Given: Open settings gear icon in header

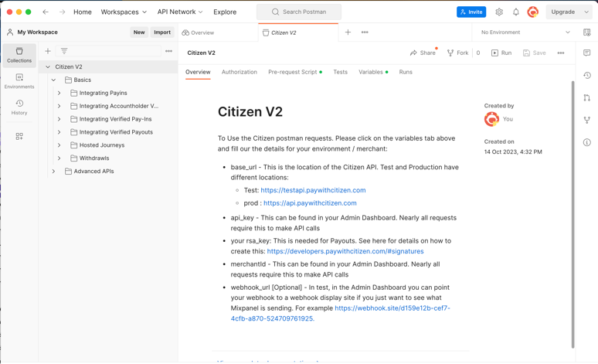Looking at the screenshot, I should click(499, 12).
